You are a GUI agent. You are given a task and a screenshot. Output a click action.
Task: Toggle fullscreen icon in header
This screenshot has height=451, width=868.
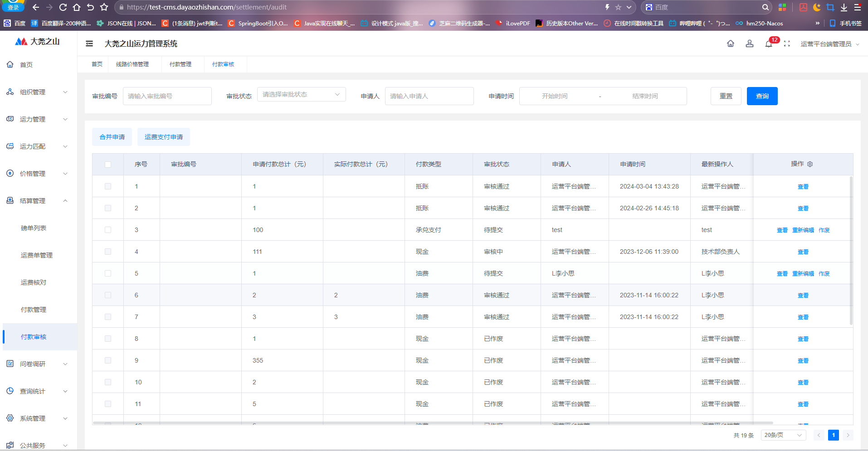coord(787,44)
